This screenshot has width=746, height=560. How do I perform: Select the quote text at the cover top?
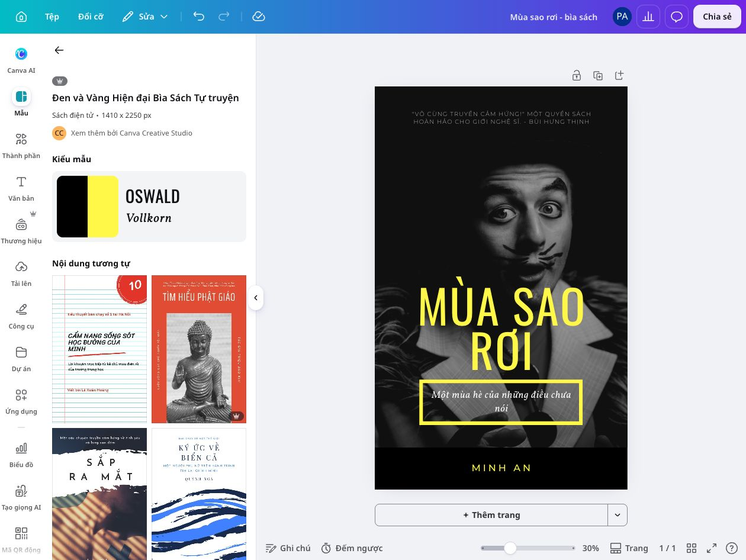(501, 118)
